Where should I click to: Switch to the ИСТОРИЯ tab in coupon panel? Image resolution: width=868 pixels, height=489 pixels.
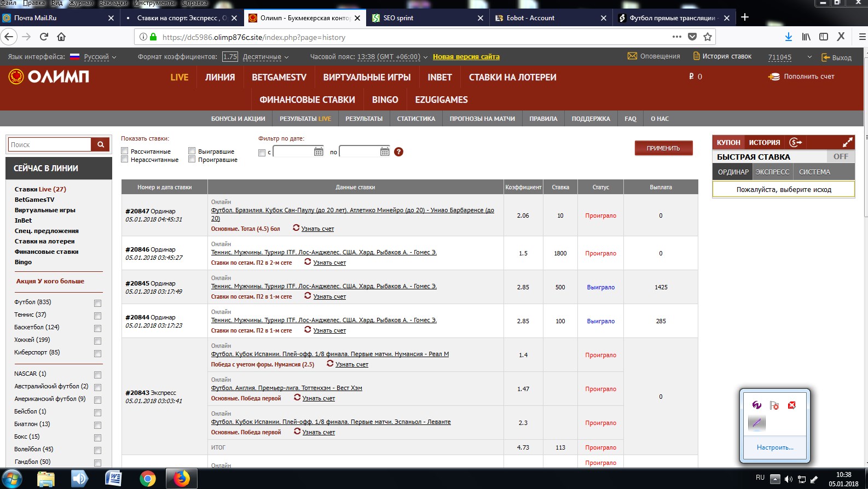point(765,142)
